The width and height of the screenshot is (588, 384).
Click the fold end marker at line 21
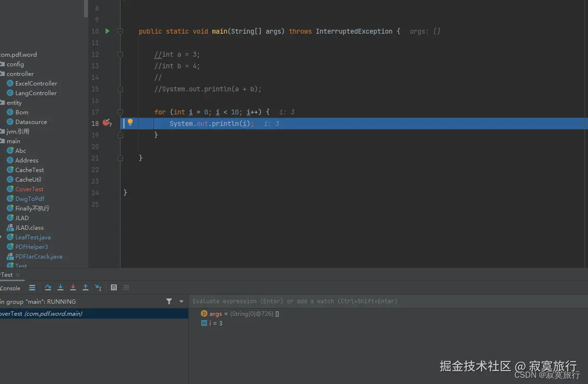point(120,158)
